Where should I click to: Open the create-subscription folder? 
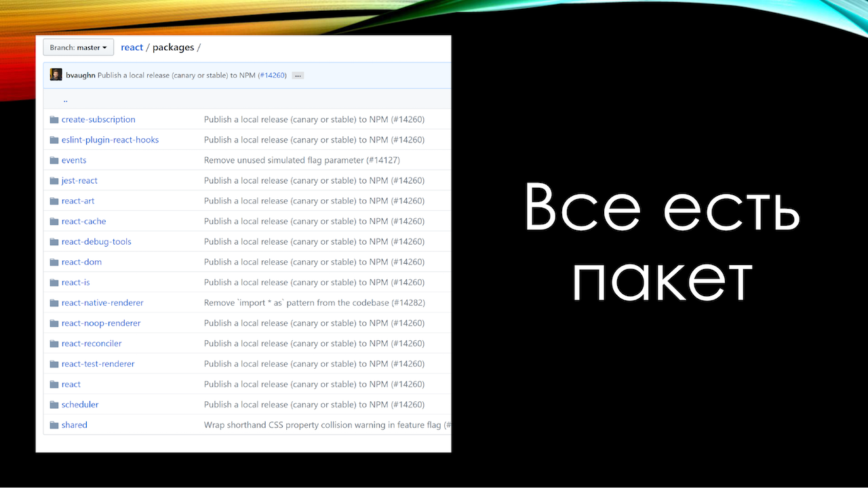(x=98, y=119)
